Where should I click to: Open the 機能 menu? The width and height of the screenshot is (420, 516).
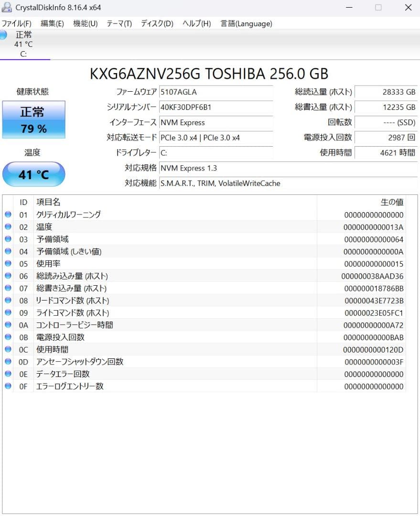pyautogui.click(x=84, y=23)
